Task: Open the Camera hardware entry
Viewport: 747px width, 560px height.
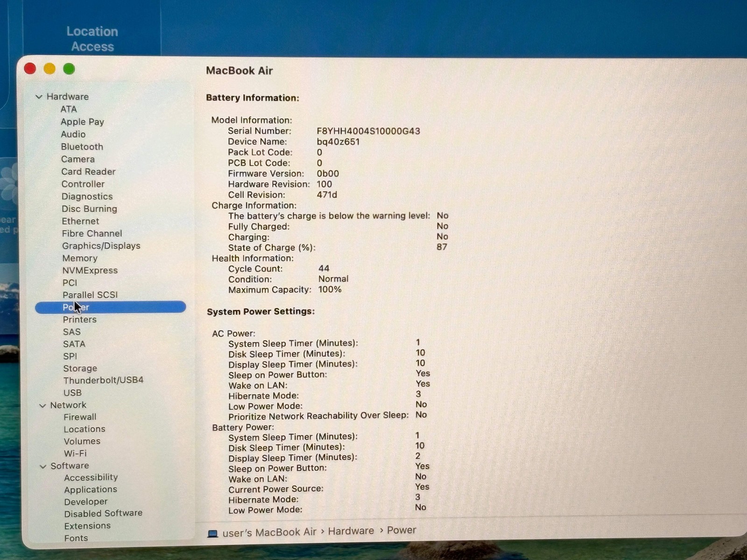Action: (x=78, y=159)
